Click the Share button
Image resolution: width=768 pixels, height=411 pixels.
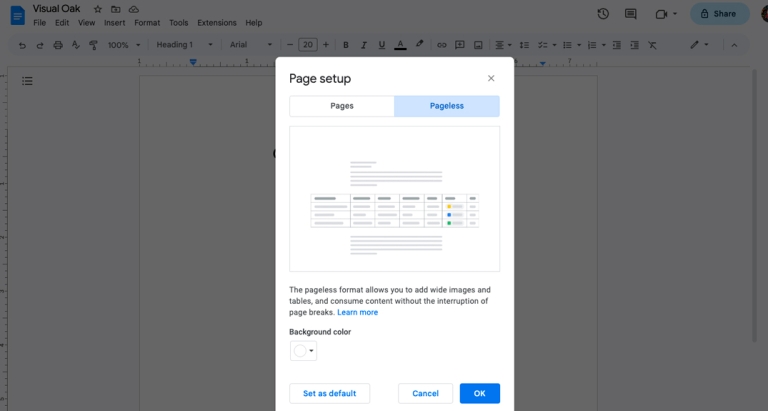[x=720, y=14]
